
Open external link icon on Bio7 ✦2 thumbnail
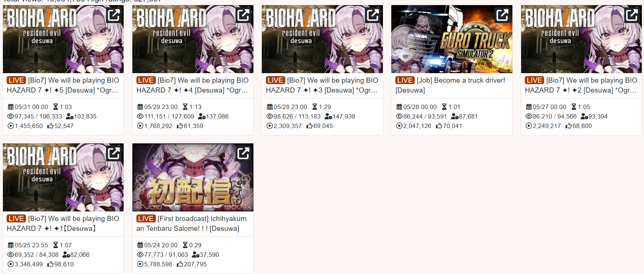pos(632,15)
